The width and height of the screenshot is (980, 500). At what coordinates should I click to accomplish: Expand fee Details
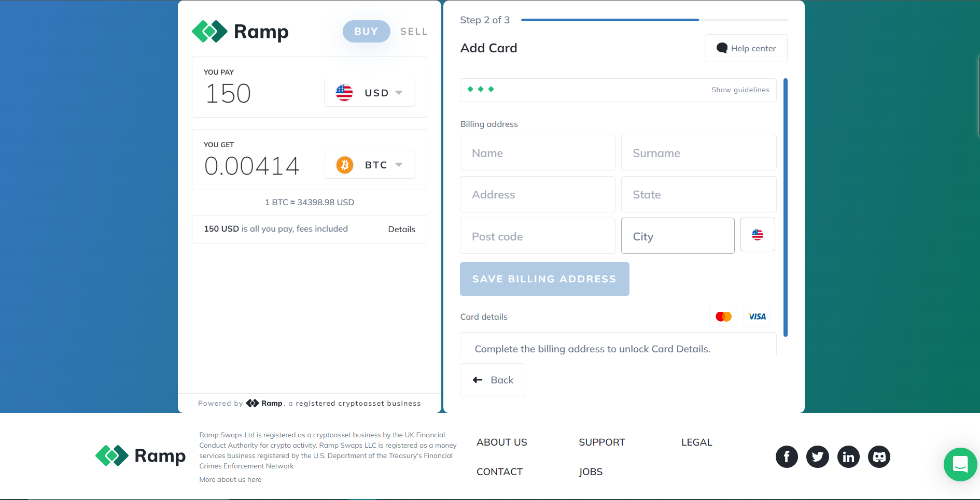tap(401, 229)
